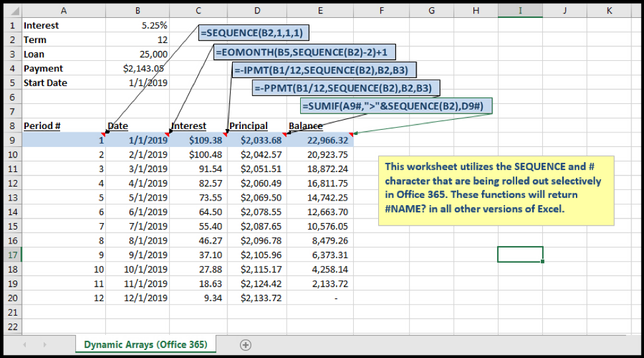This screenshot has width=644, height=358.
Task: Add a new sheet with plus icon
Action: (x=245, y=345)
